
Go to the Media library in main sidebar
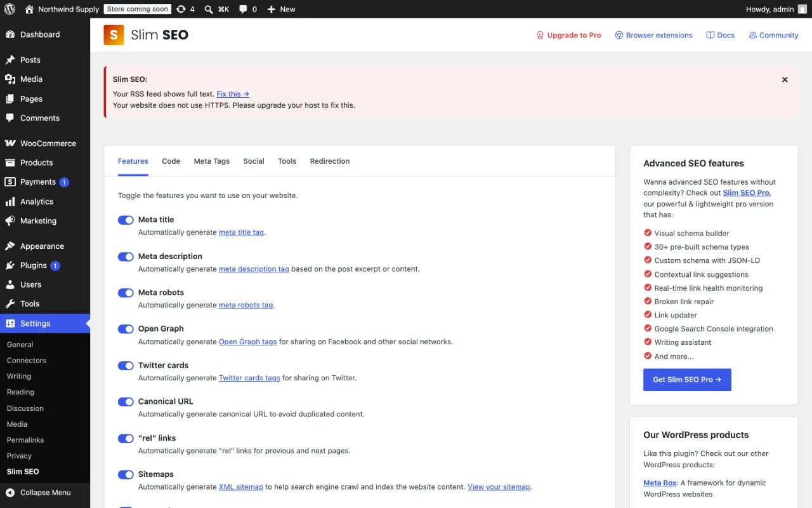[x=45, y=79]
